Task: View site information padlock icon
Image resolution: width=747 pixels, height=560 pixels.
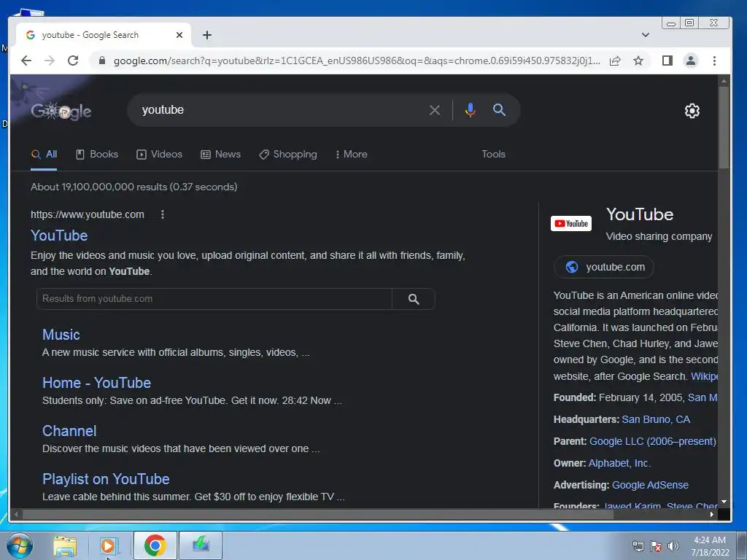Action: coord(101,61)
